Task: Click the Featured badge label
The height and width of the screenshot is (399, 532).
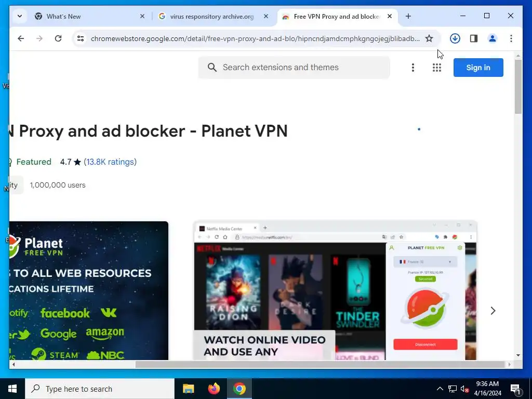Action: pos(34,162)
